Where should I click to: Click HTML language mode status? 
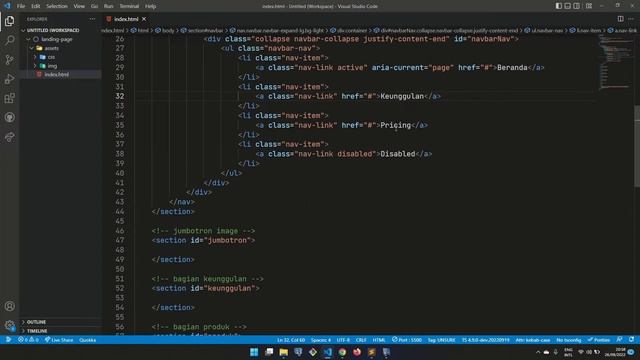tap(379, 340)
